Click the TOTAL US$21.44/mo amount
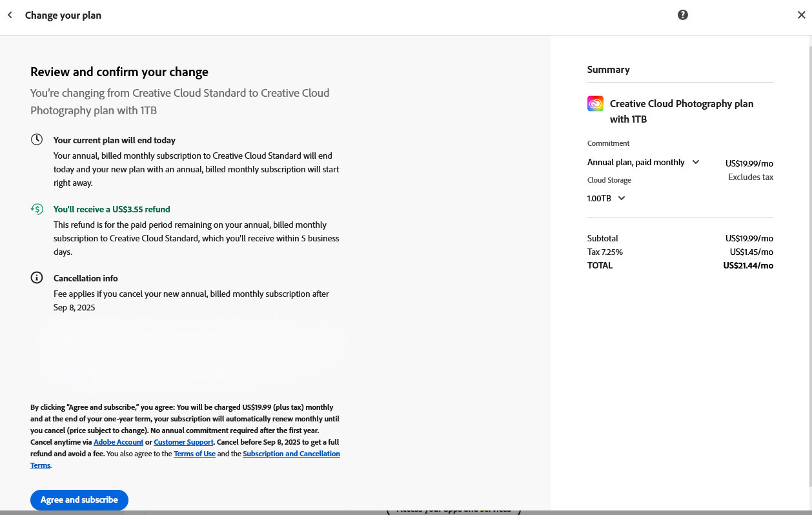The width and height of the screenshot is (812, 515). (x=747, y=265)
